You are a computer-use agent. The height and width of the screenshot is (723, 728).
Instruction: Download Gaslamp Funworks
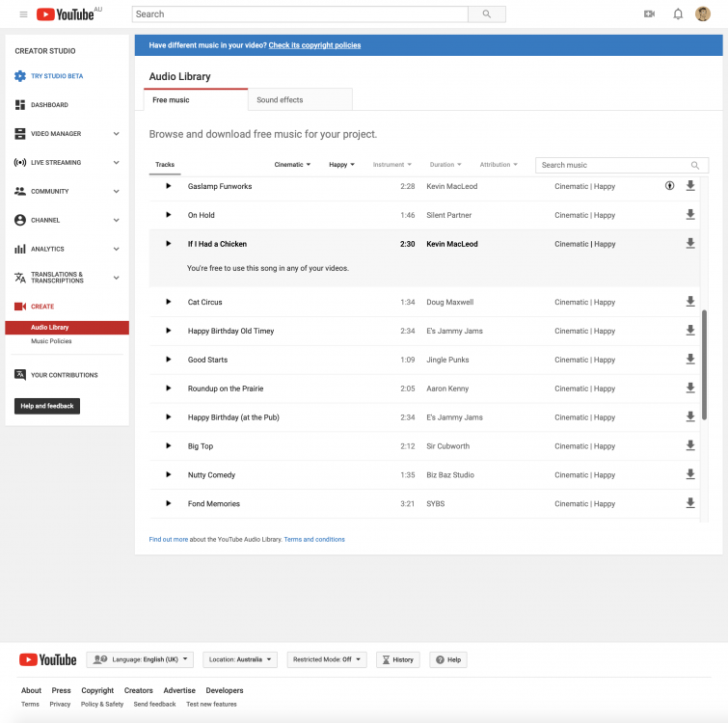(x=690, y=186)
